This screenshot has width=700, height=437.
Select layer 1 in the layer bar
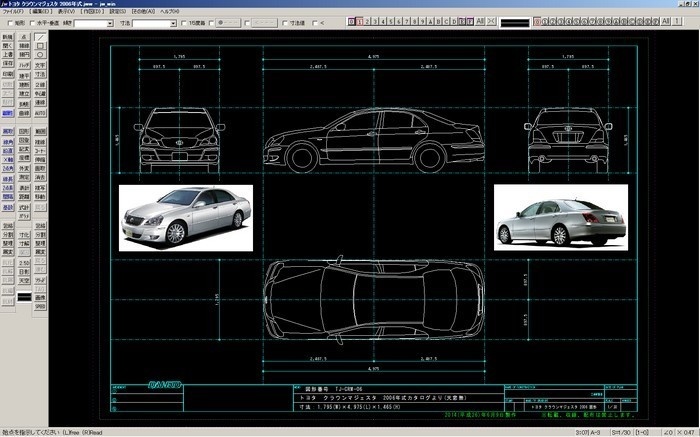tap(361, 20)
